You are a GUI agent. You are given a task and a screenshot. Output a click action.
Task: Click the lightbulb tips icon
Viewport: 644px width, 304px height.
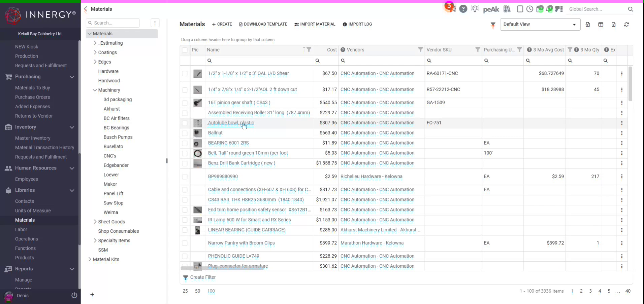(x=475, y=9)
